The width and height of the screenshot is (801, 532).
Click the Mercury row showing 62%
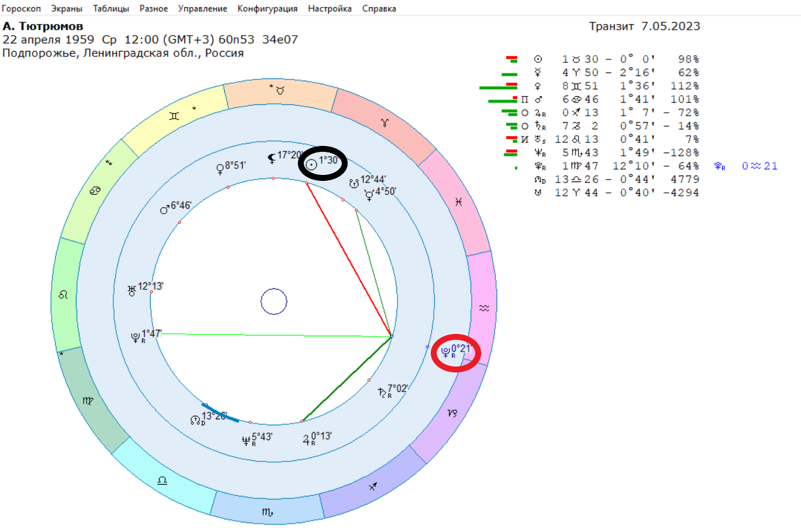(600, 72)
